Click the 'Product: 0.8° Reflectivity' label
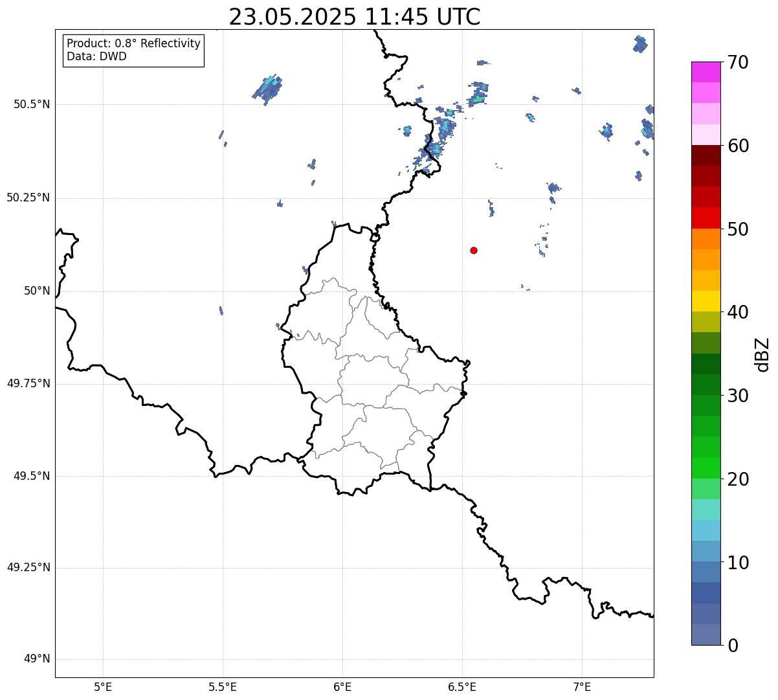Image resolution: width=778 pixels, height=700 pixels. point(134,43)
